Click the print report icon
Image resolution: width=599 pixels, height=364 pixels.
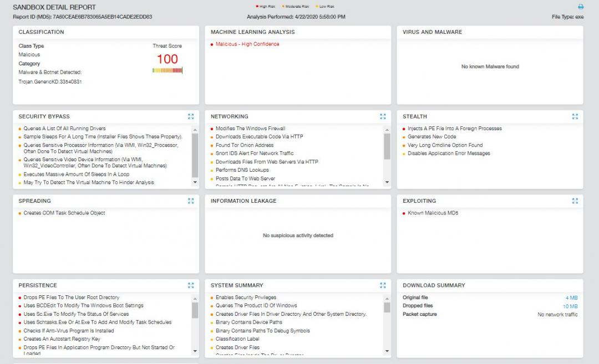pos(581,7)
